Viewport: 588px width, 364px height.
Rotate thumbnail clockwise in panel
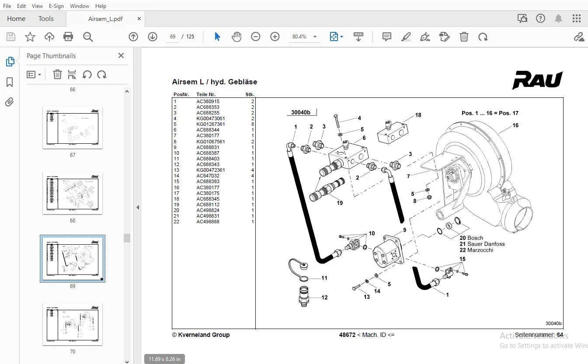102,74
